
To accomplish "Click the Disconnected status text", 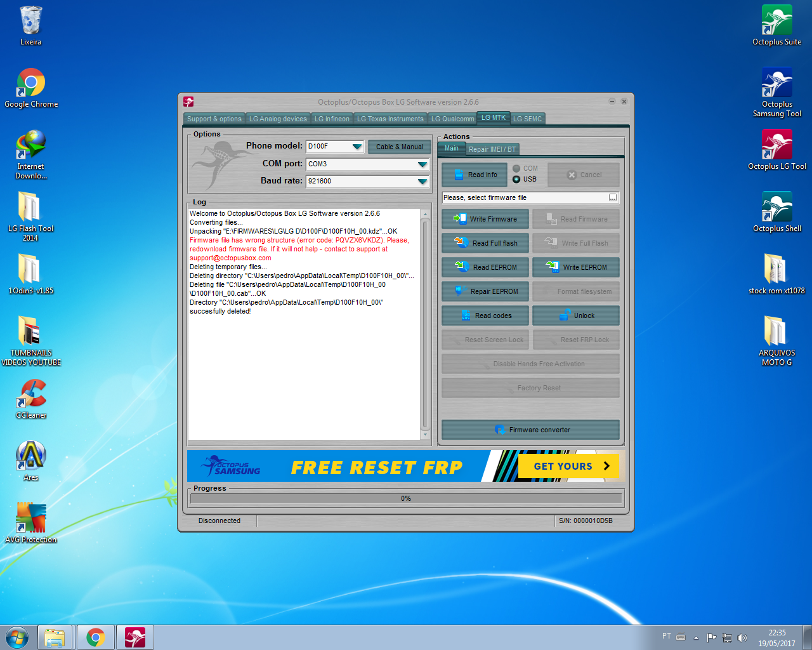I will 219,521.
